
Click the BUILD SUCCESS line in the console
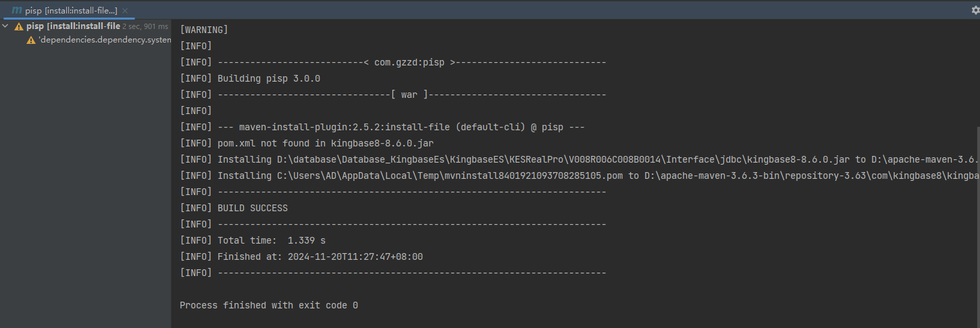pos(252,208)
